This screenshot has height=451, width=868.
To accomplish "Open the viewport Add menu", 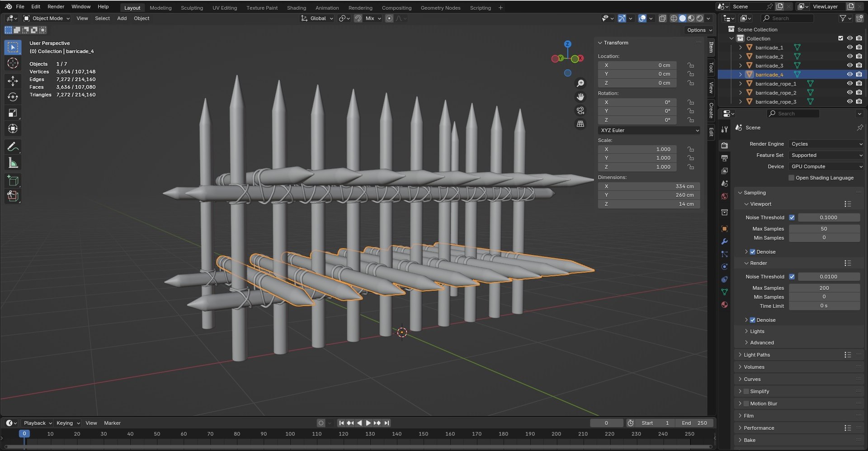I will coord(122,19).
